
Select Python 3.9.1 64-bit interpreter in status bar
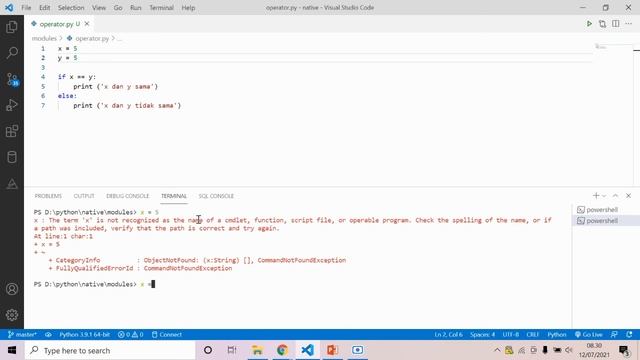point(84,335)
